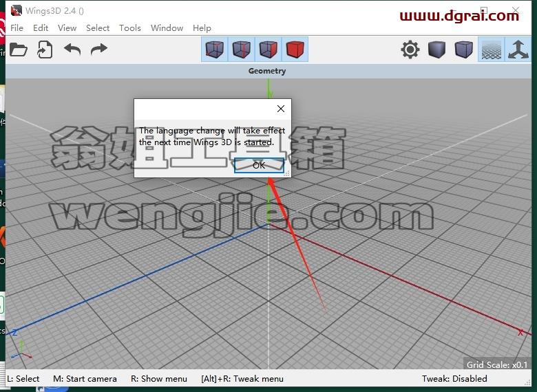The width and height of the screenshot is (537, 392).
Task: Switch to vertex selection mode cube
Action: pos(215,50)
